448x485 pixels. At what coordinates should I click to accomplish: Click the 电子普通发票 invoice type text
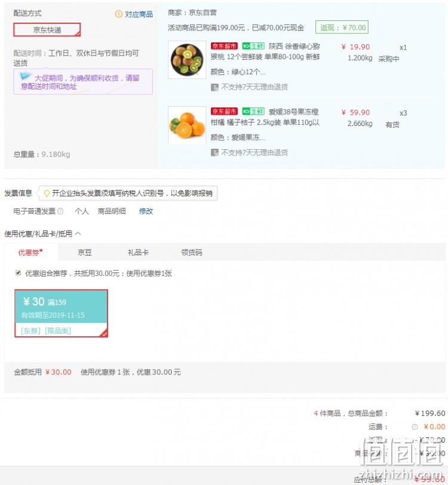point(34,211)
